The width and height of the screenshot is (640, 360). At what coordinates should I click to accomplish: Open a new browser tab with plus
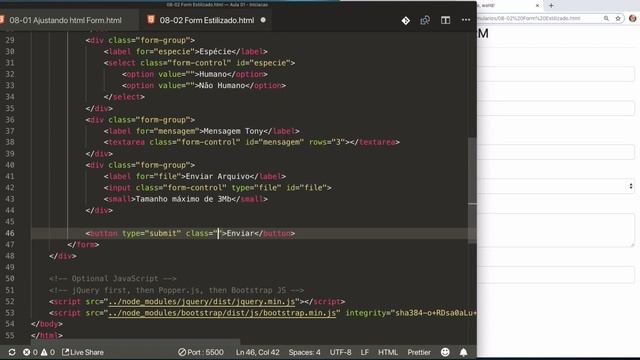point(551,5)
